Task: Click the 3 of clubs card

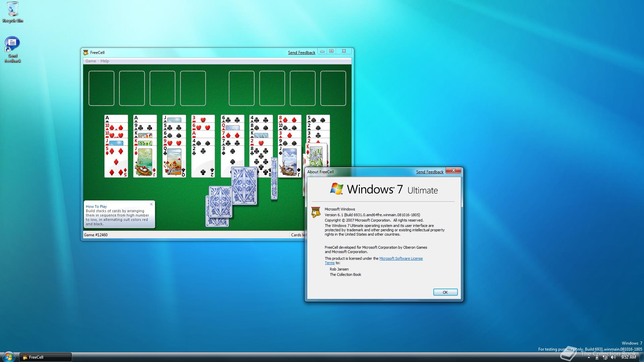Action: coord(318,134)
